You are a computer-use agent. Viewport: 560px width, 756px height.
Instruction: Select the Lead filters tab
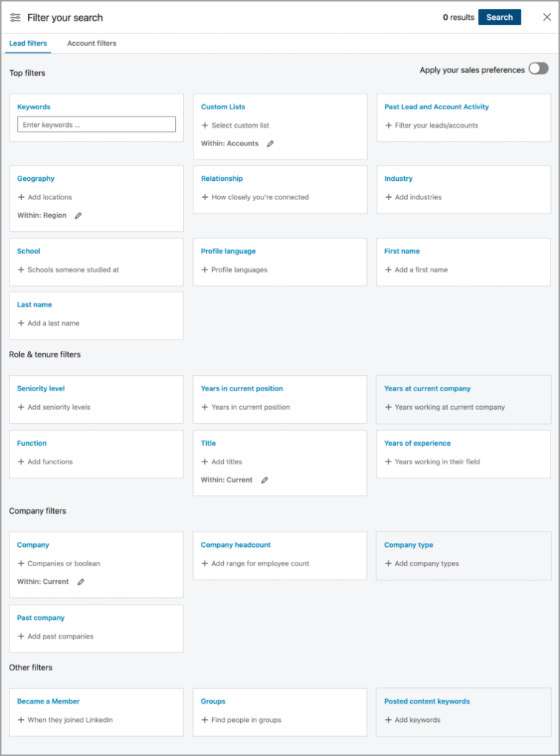(28, 44)
